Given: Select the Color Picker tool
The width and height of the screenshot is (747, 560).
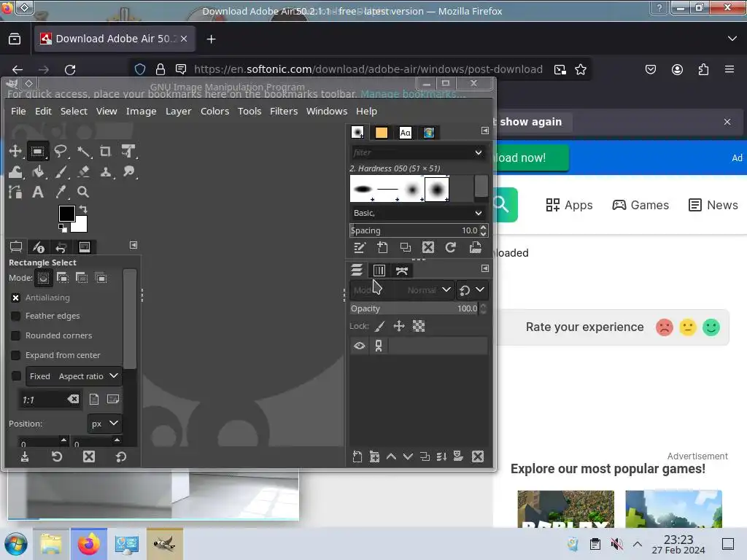Looking at the screenshot, I should (61, 192).
